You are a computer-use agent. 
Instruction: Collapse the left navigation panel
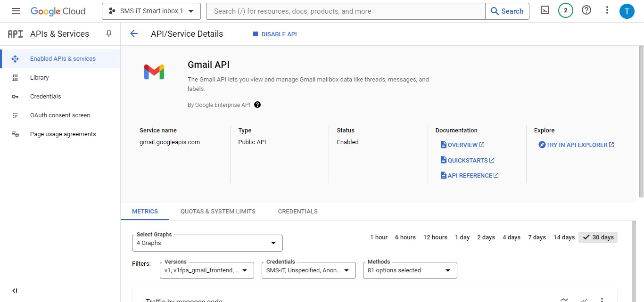15,291
